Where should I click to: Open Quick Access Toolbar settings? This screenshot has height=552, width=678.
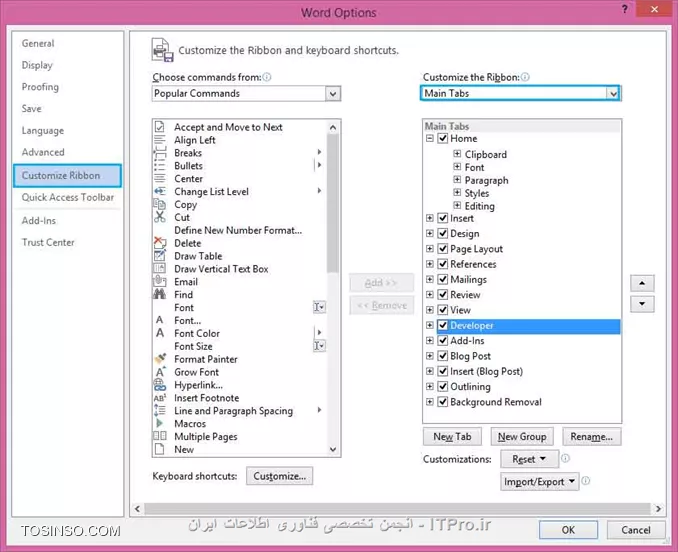point(68,197)
